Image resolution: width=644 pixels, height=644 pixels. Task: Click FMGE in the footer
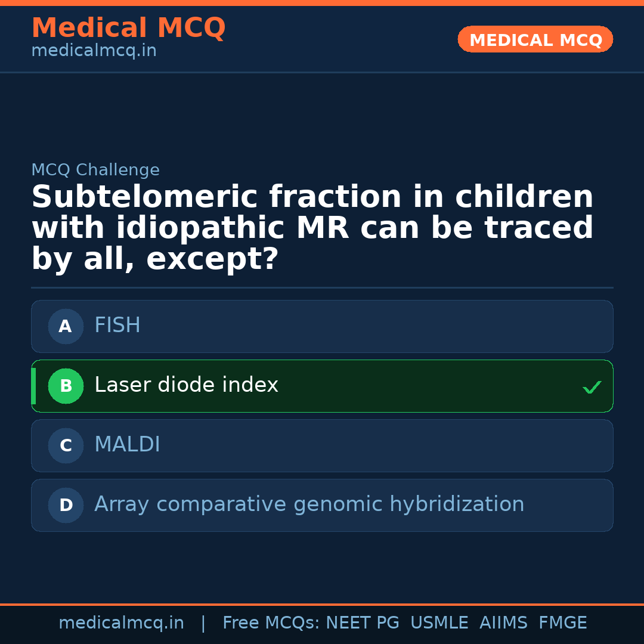[x=562, y=623]
